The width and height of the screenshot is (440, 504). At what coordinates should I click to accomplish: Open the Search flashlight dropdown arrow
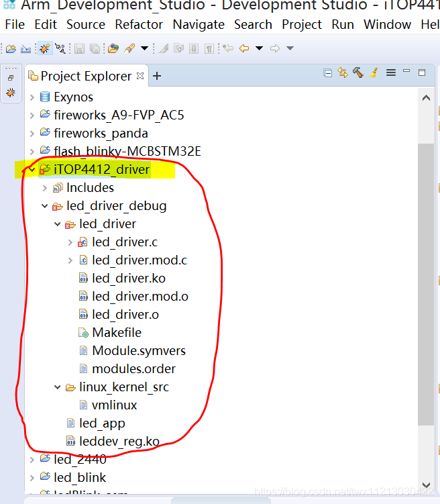click(144, 48)
